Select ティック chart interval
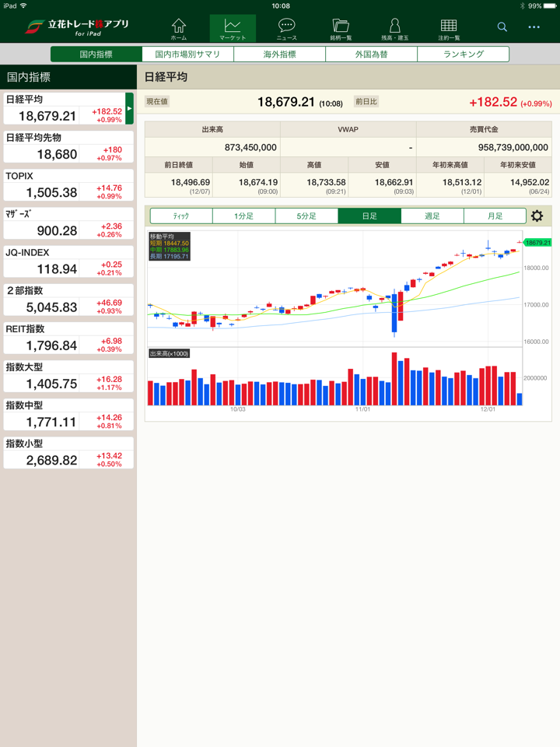Viewport: 560px width, 747px height. (x=181, y=216)
